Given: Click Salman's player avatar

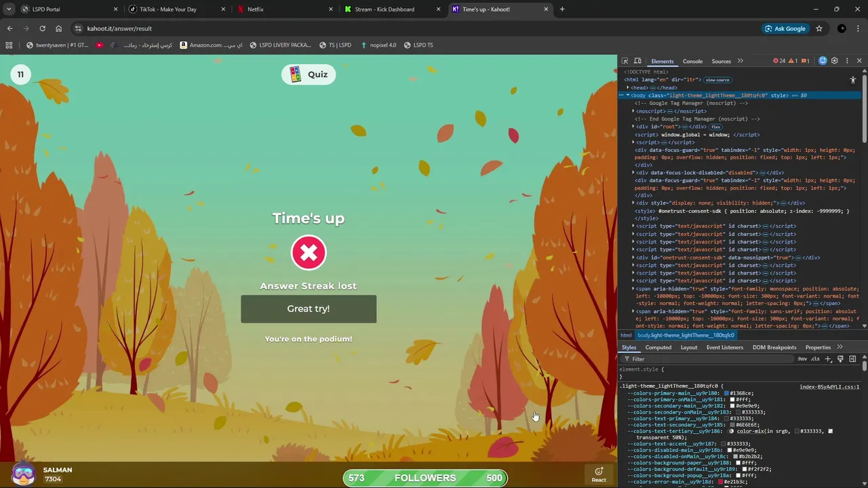Looking at the screenshot, I should pos(23,474).
